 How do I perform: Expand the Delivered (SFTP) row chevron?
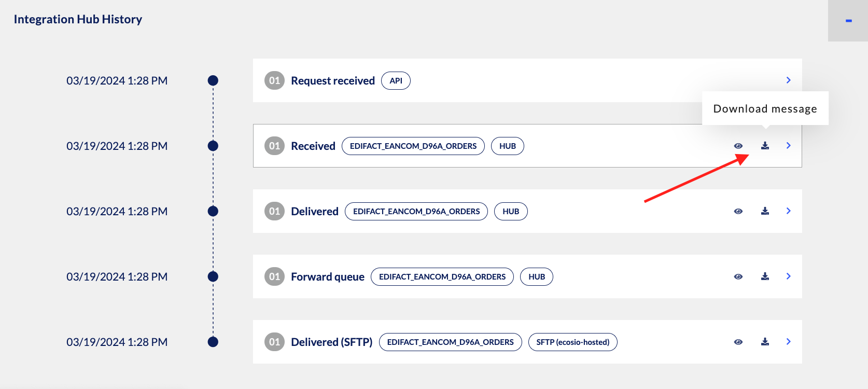788,341
